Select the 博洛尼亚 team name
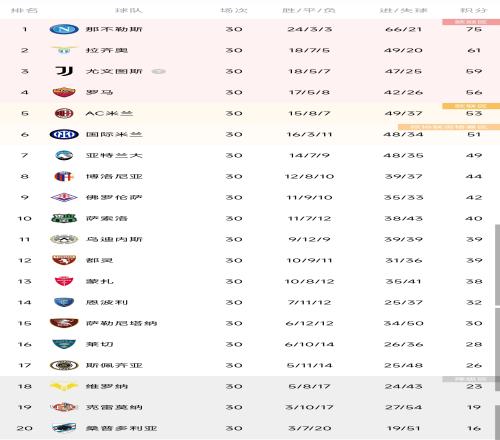The image size is (500, 440). tap(114, 176)
